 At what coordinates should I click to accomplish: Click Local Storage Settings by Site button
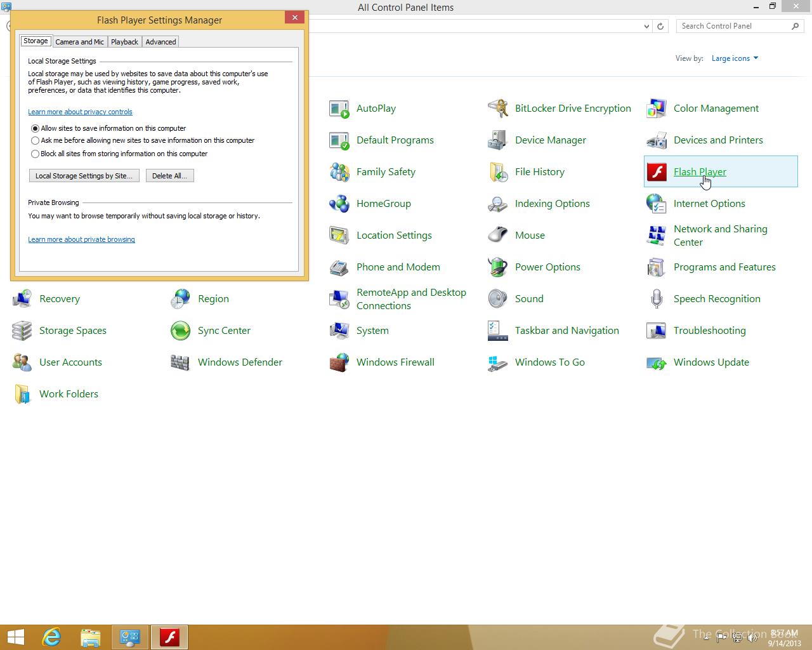[x=84, y=176]
